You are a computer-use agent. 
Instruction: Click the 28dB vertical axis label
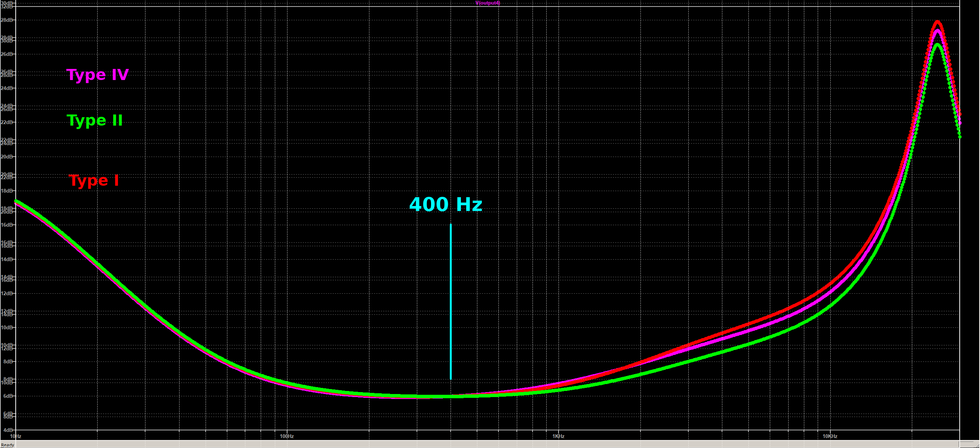(7, 20)
